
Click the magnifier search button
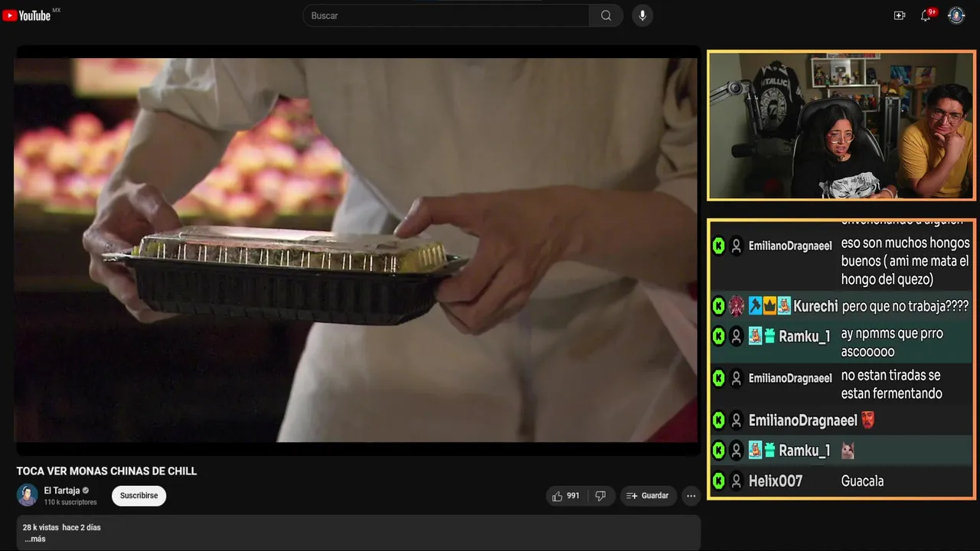point(606,15)
